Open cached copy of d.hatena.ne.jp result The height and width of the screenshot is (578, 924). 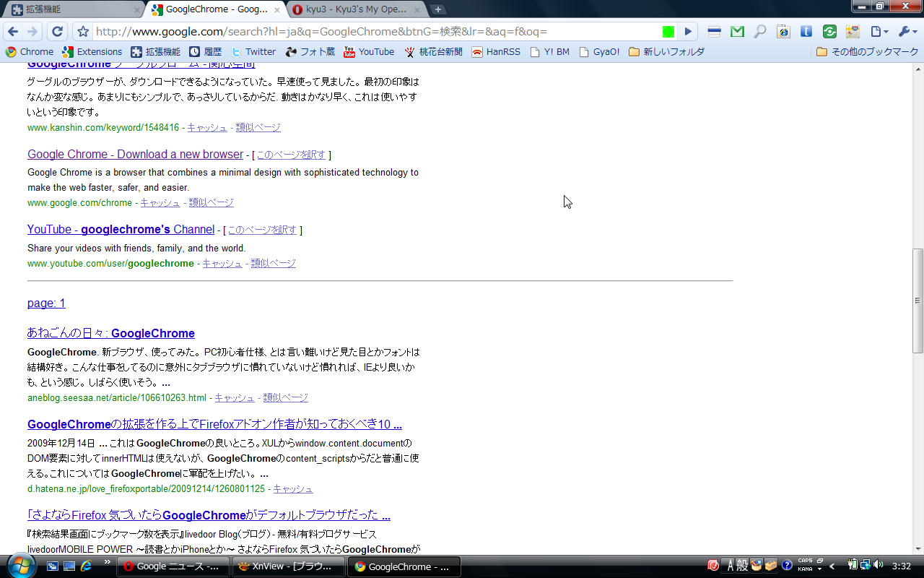(293, 488)
